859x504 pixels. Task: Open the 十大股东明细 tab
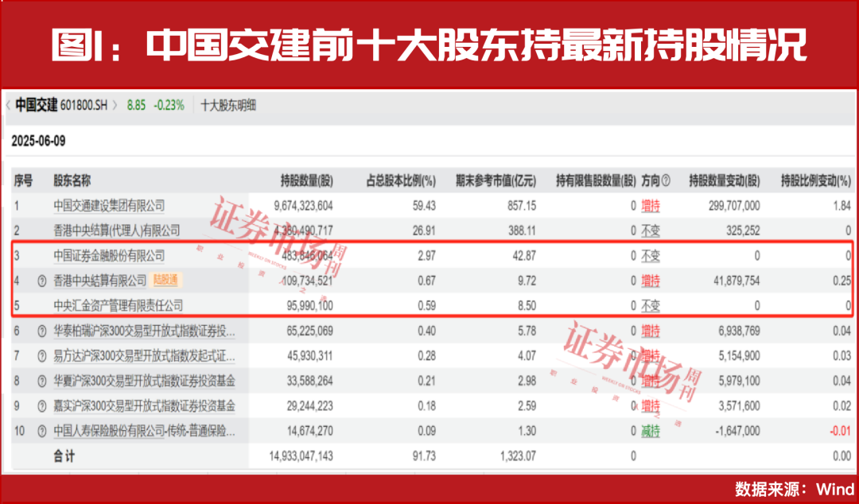click(228, 105)
